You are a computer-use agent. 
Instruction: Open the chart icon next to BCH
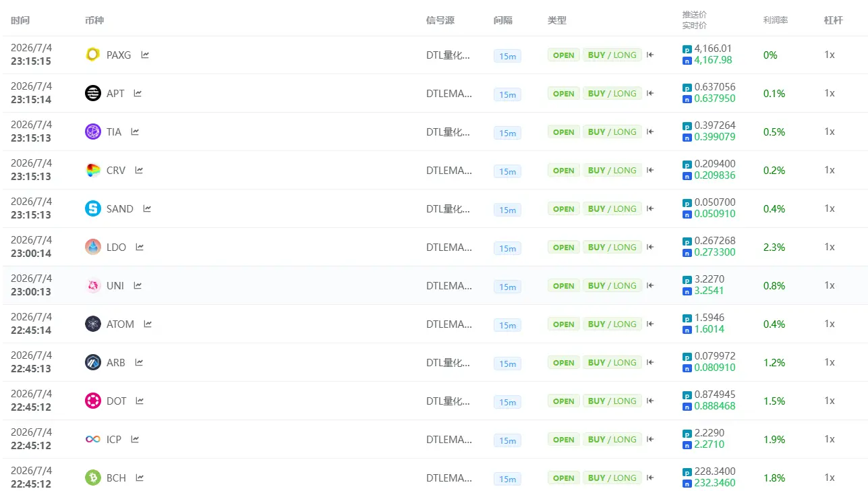click(140, 478)
